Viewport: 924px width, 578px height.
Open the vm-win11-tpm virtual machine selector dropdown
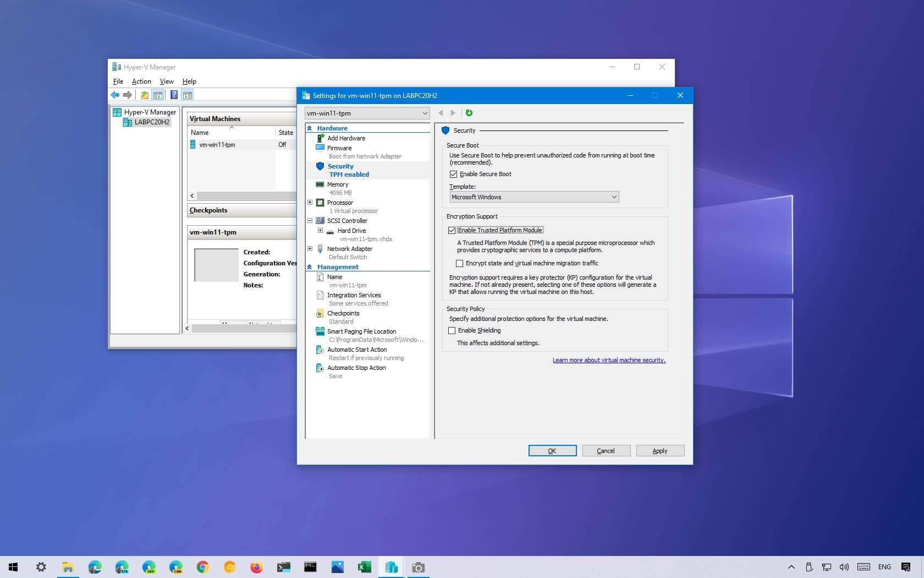pos(367,113)
